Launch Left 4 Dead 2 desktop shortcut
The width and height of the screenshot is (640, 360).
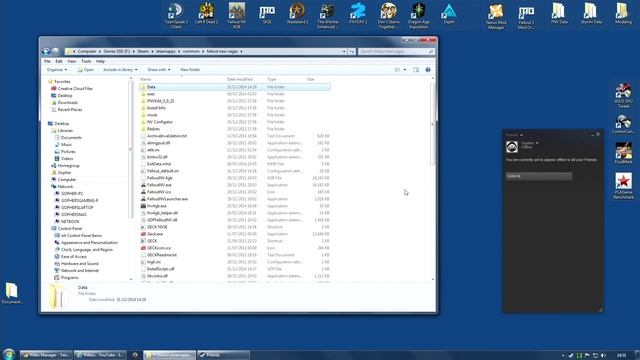pyautogui.click(x=207, y=14)
